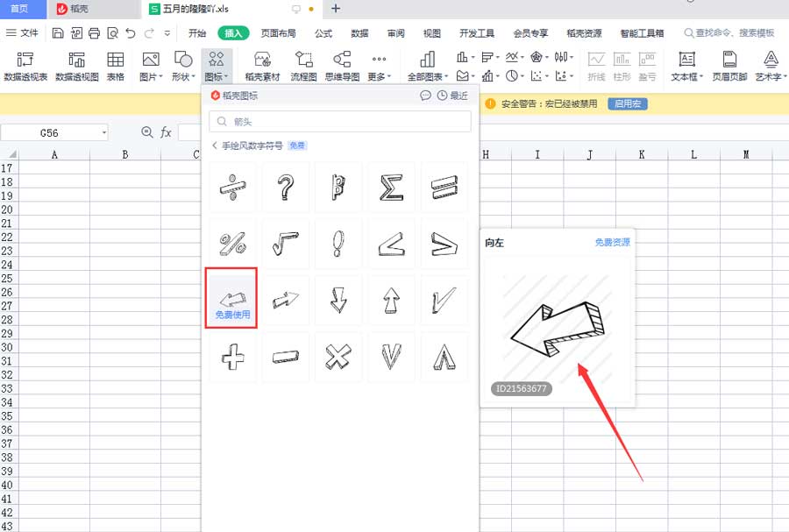The height and width of the screenshot is (532, 789).
Task: Insert a 表格 table
Action: pos(115,66)
